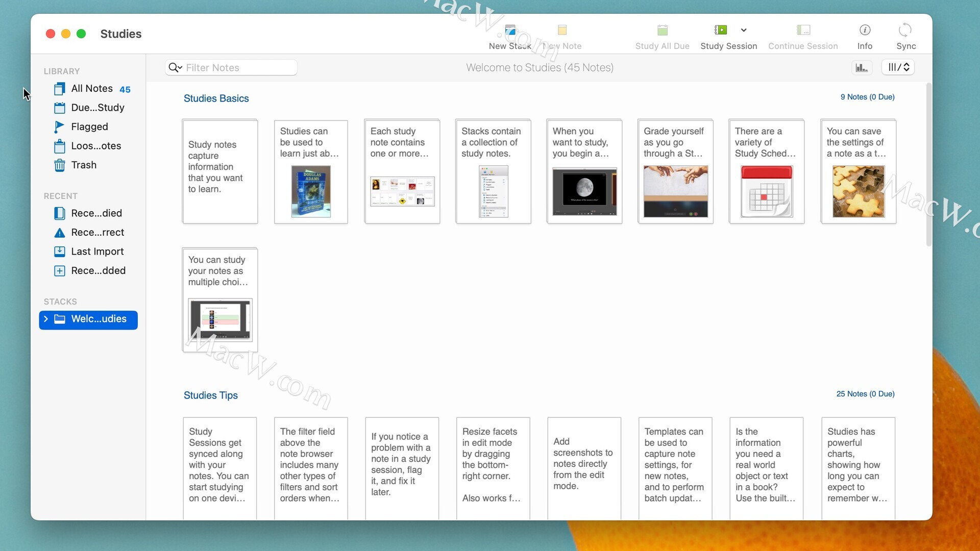Select note 'When you want to study'
The image size is (980, 551).
tap(584, 171)
